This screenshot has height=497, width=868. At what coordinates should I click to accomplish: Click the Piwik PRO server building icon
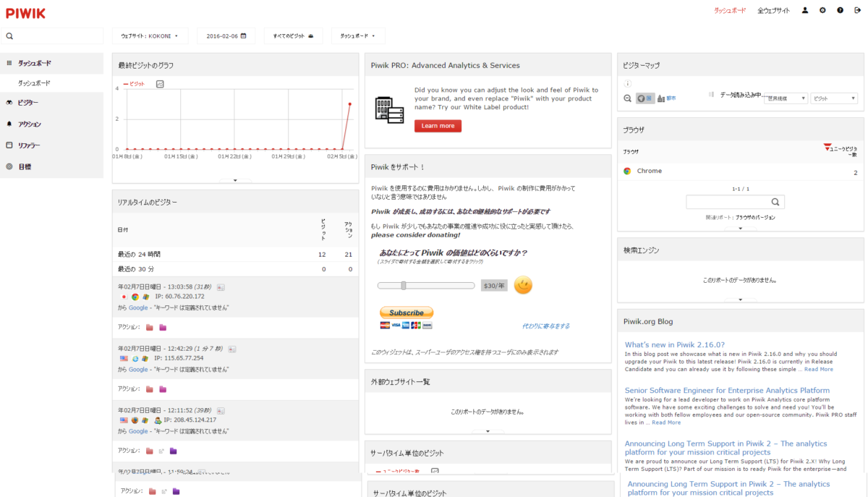pos(389,109)
